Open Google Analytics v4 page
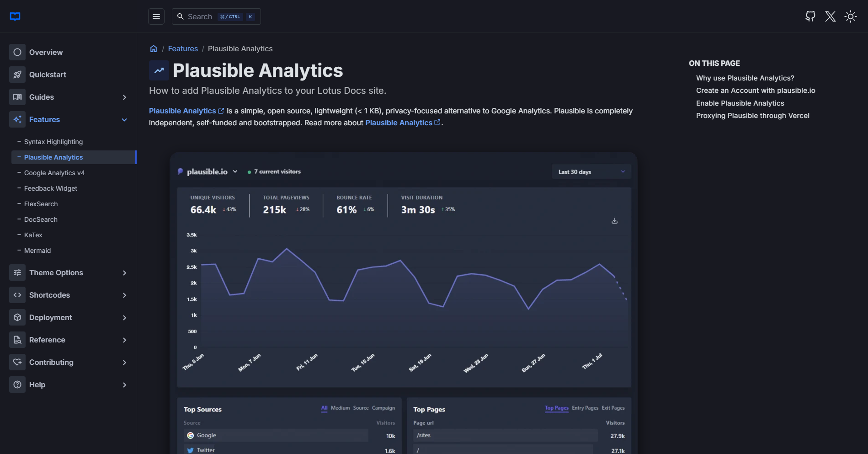 pos(54,173)
